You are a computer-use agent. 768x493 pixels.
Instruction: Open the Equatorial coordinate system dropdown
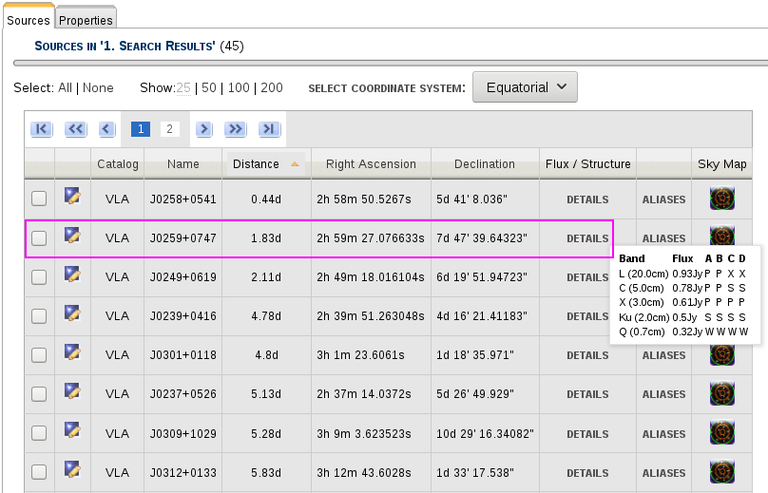(524, 87)
